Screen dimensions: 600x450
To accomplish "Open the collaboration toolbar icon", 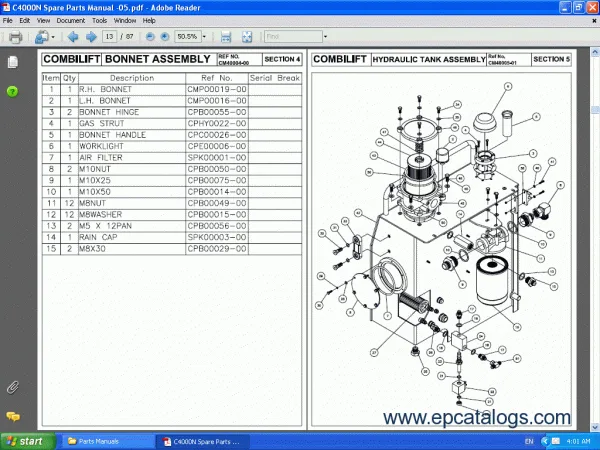I will click(x=41, y=37).
